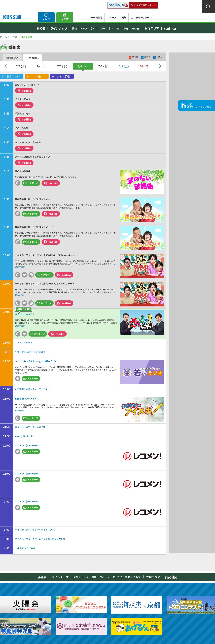Click the radiko.jp top banner

133,5
